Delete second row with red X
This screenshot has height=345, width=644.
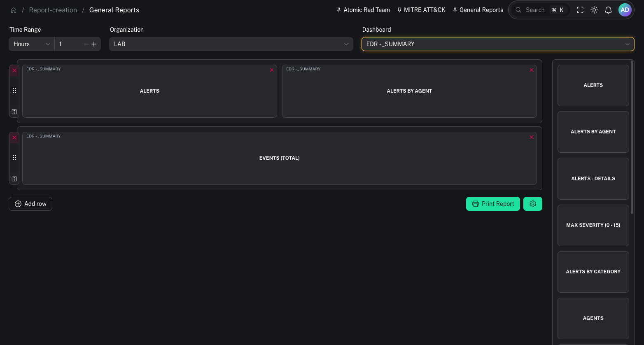[x=14, y=138]
